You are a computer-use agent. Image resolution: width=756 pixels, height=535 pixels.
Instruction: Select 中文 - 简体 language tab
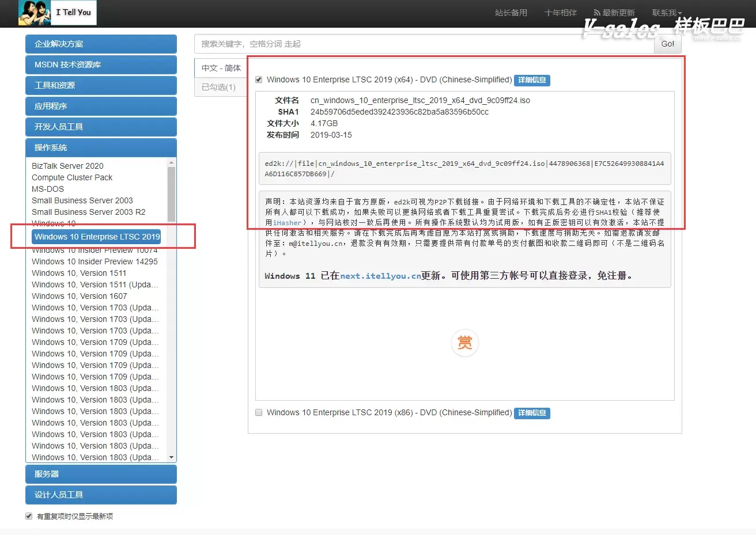point(221,68)
